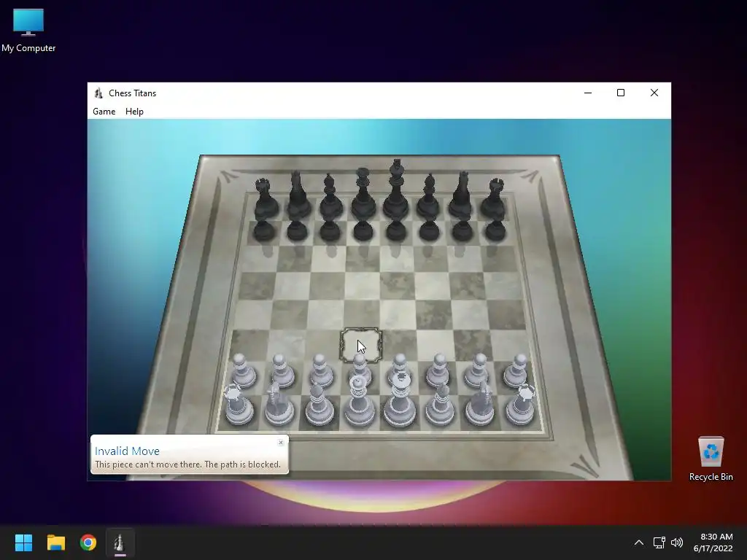Select white pawn on the c-file
The height and width of the screenshot is (560, 747).
click(x=321, y=370)
